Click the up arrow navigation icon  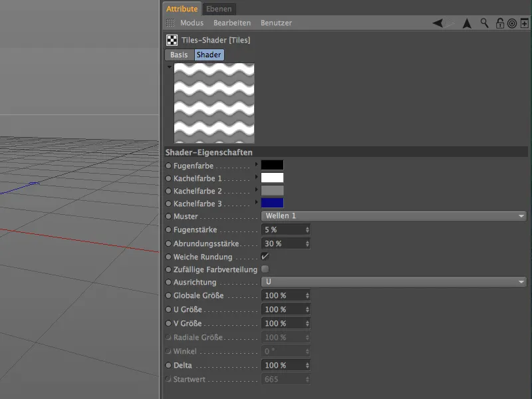(x=467, y=23)
